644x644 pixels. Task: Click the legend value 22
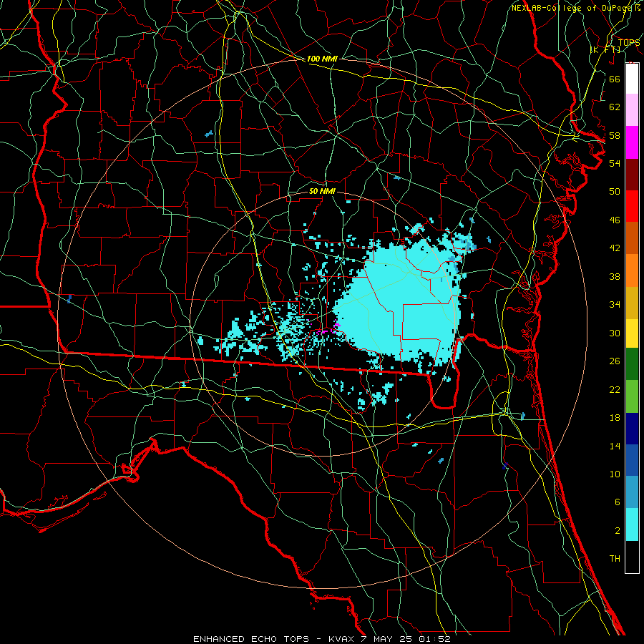[x=615, y=389]
